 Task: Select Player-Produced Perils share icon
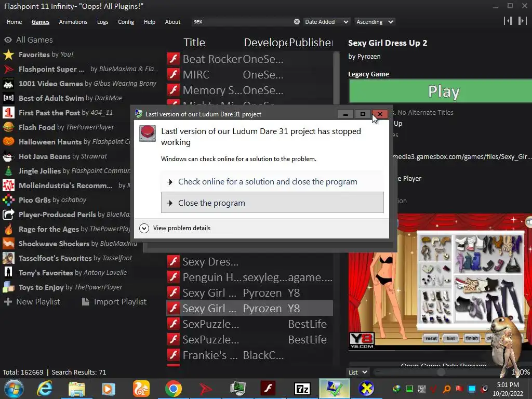[8, 215]
